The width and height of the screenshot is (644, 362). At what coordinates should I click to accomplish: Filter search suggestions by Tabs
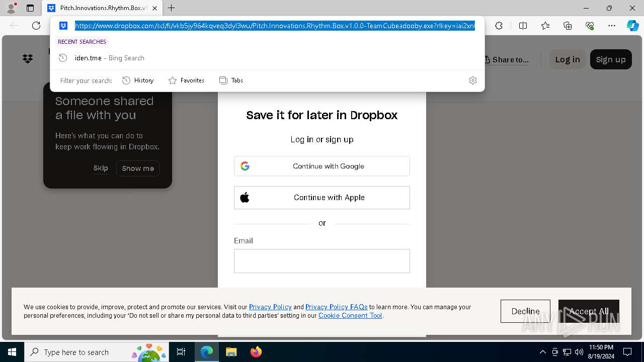click(x=231, y=80)
